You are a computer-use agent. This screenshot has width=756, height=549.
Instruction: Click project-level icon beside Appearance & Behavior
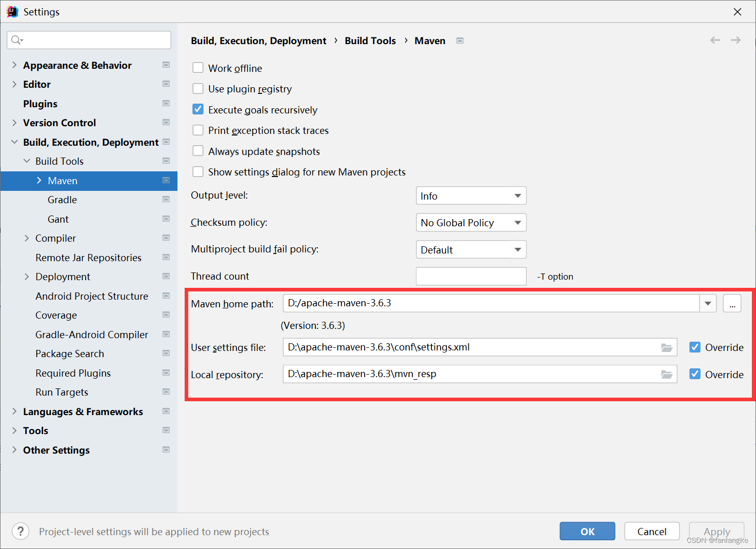click(x=166, y=65)
